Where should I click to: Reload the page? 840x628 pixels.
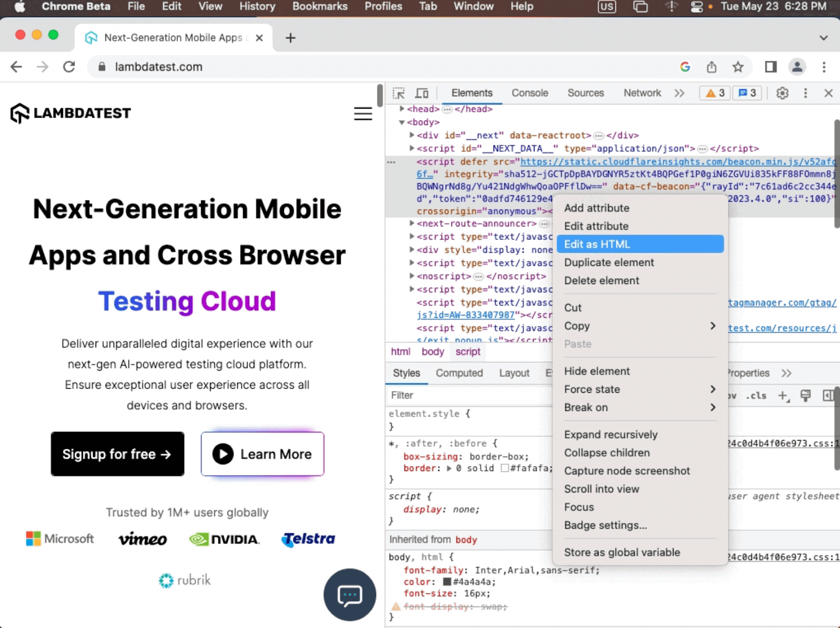[69, 67]
